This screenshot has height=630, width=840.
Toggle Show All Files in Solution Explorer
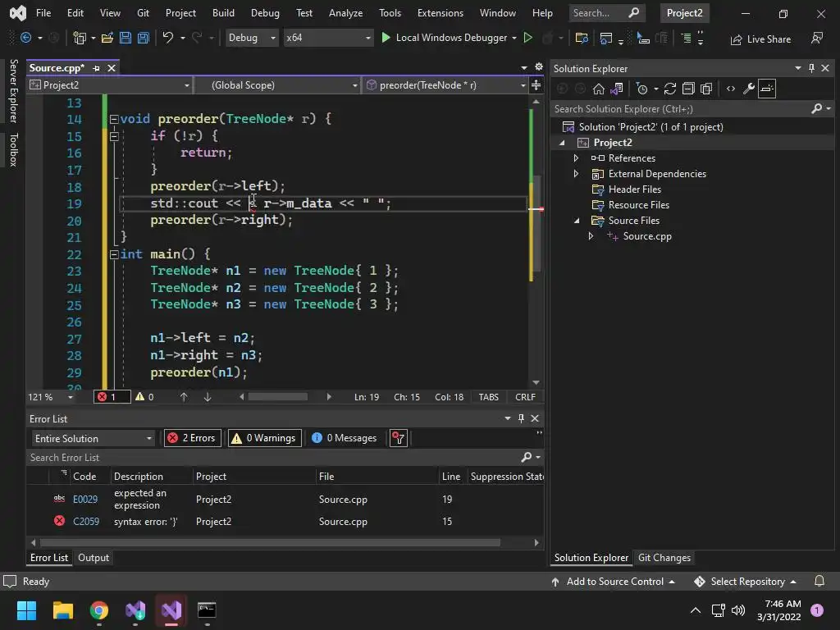(x=706, y=89)
